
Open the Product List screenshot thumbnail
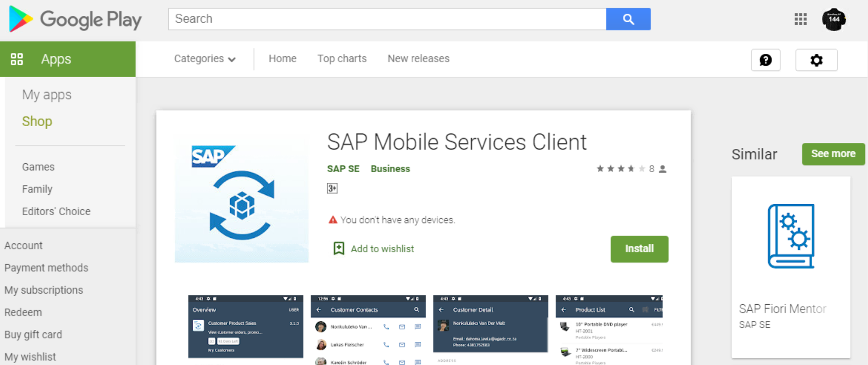click(x=609, y=330)
